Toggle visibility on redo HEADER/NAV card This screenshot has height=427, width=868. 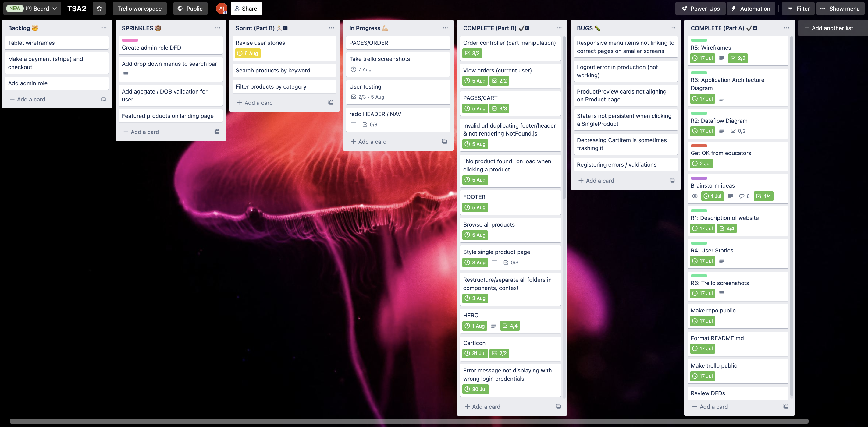[x=353, y=125]
